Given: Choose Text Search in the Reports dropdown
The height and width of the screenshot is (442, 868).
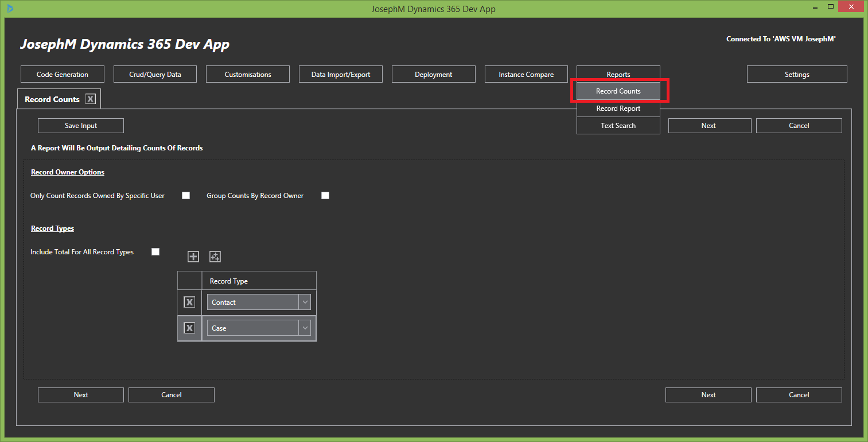Looking at the screenshot, I should (x=618, y=126).
